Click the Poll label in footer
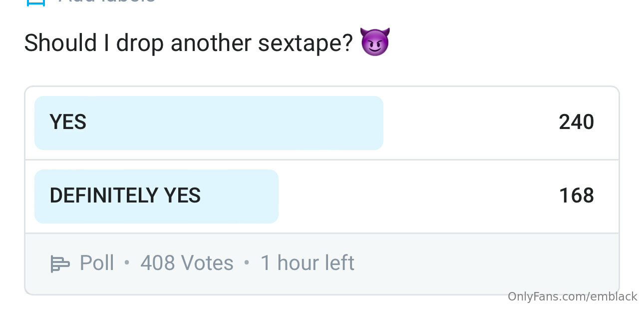The height and width of the screenshot is (310, 644). click(x=97, y=263)
